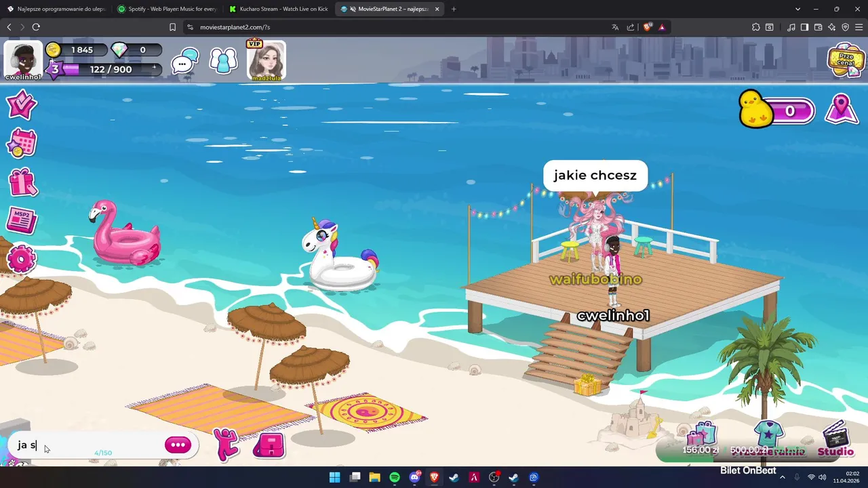Image resolution: width=868 pixels, height=488 pixels.
Task: Open the dance animations figure icon
Action: click(226, 444)
